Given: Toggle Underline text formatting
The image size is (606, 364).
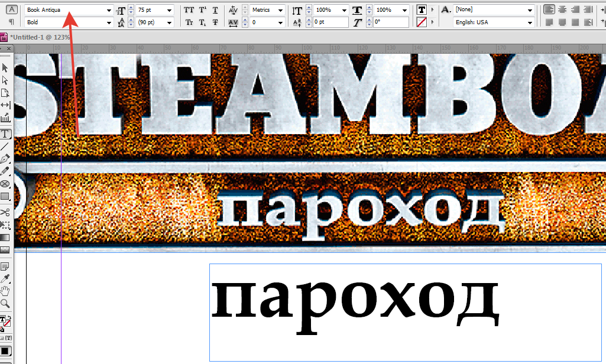Looking at the screenshot, I should (215, 10).
